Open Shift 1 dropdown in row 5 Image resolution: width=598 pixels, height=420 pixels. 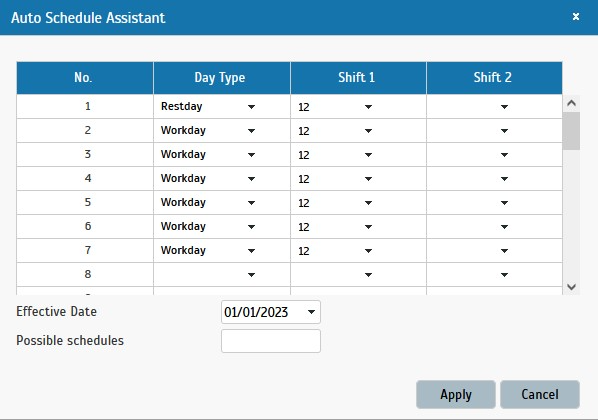[x=368, y=203]
